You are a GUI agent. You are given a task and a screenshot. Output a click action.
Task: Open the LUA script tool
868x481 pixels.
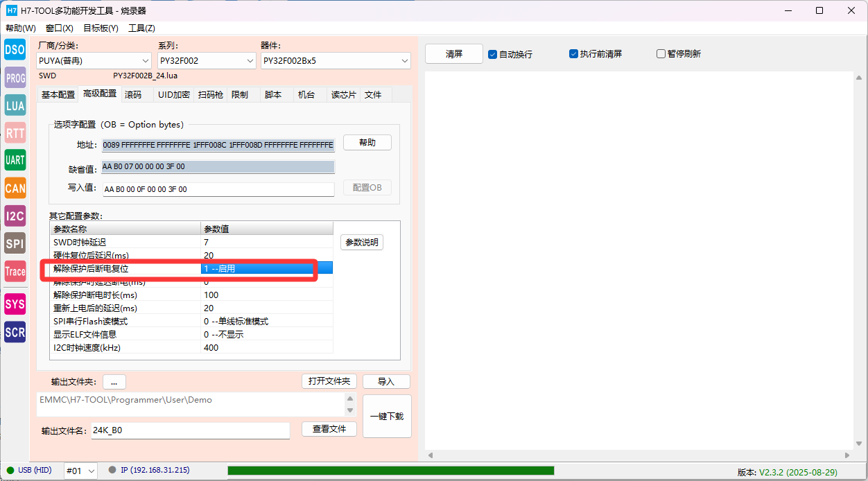(x=15, y=105)
